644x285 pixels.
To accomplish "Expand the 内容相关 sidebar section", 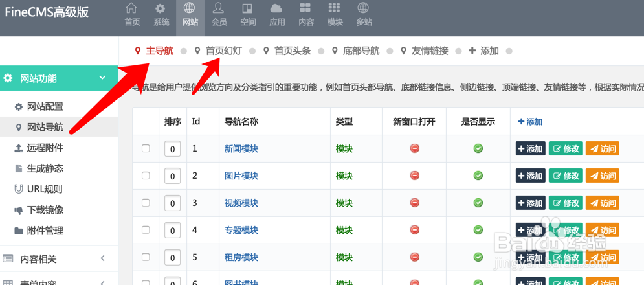I will tap(59, 258).
